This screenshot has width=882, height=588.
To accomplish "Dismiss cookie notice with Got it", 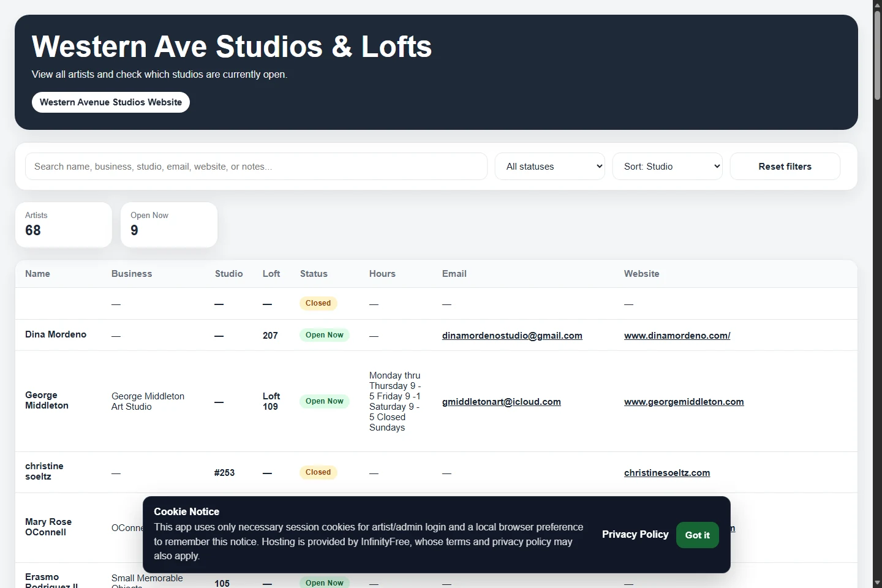I will pyautogui.click(x=698, y=535).
